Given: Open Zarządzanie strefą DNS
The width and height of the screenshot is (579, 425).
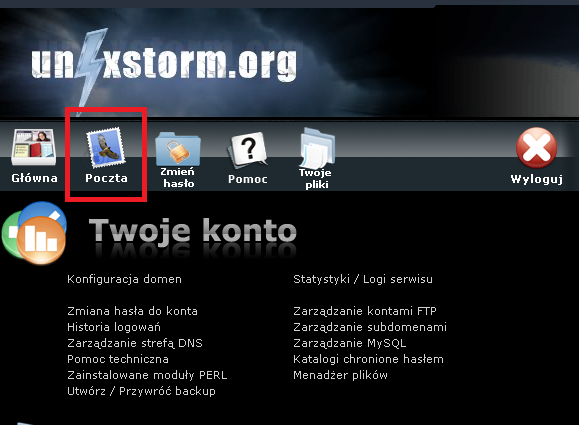Looking at the screenshot, I should pyautogui.click(x=135, y=343).
